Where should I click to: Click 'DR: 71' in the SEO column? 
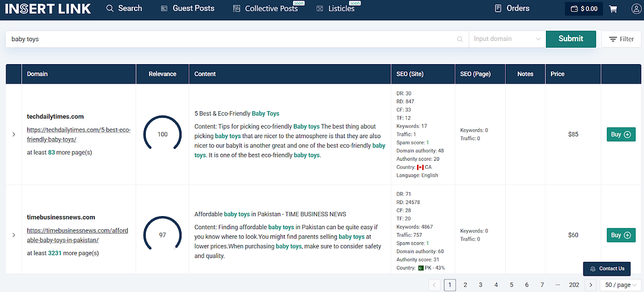[x=404, y=194]
